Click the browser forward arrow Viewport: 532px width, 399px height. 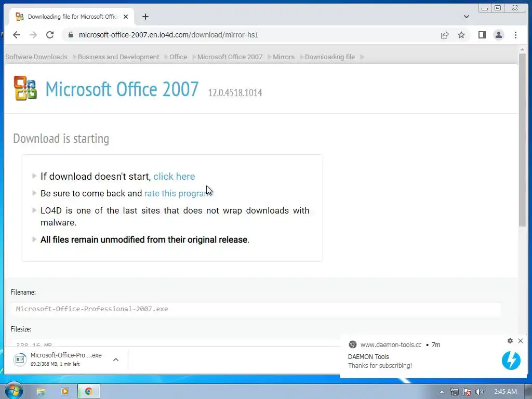(x=33, y=35)
